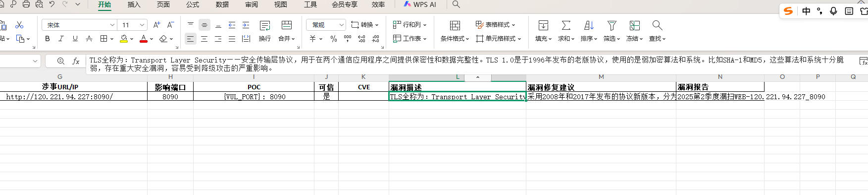This screenshot has height=195, width=868.
Task: Undo the last action
Action: pos(52,4)
